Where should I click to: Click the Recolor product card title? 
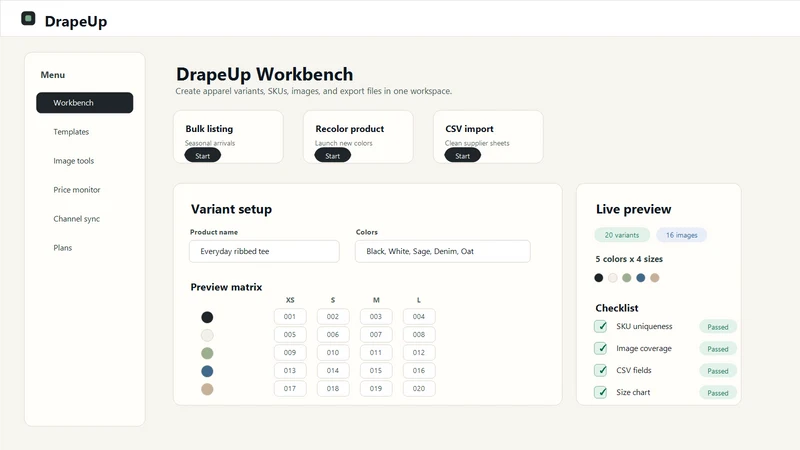349,129
